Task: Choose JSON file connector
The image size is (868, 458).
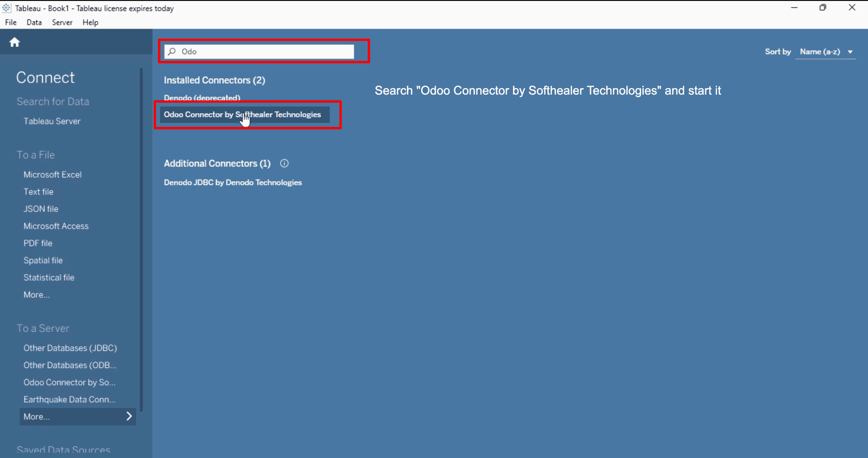Action: click(41, 209)
